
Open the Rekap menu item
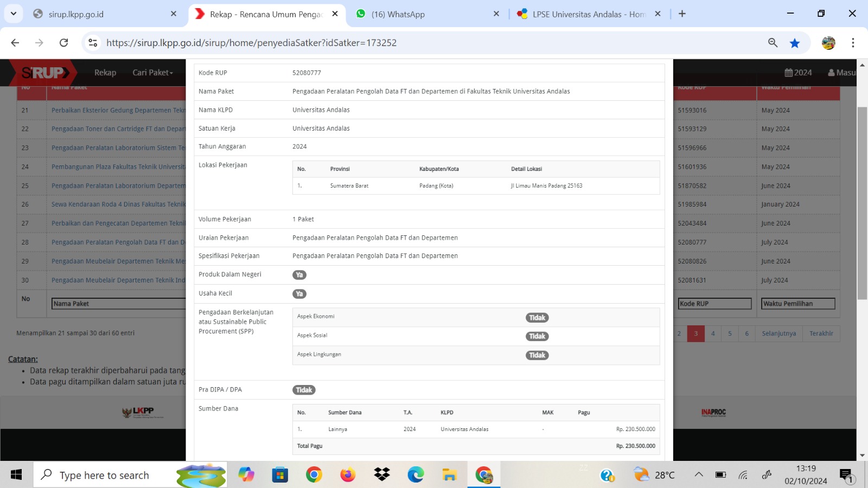point(105,73)
